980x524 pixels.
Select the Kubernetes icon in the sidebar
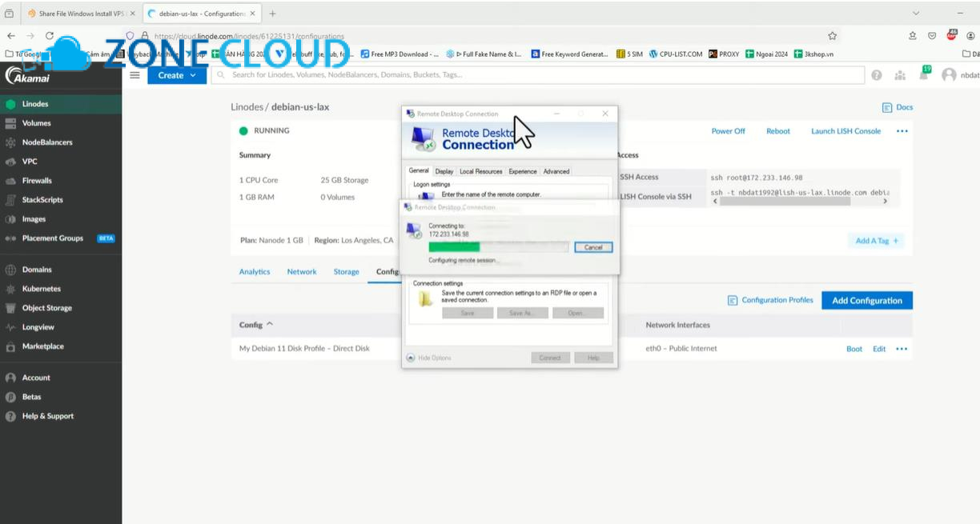pos(10,288)
